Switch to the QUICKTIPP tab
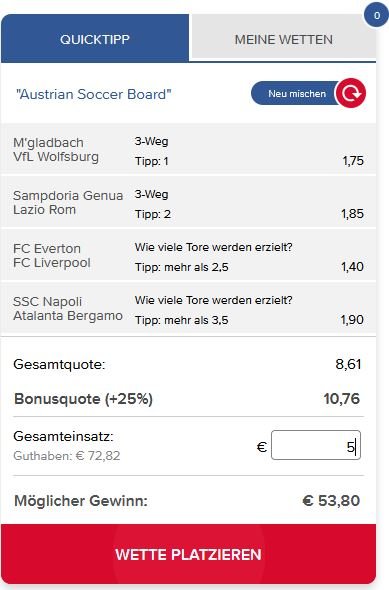Viewport: 389px width, 590px height. click(95, 39)
